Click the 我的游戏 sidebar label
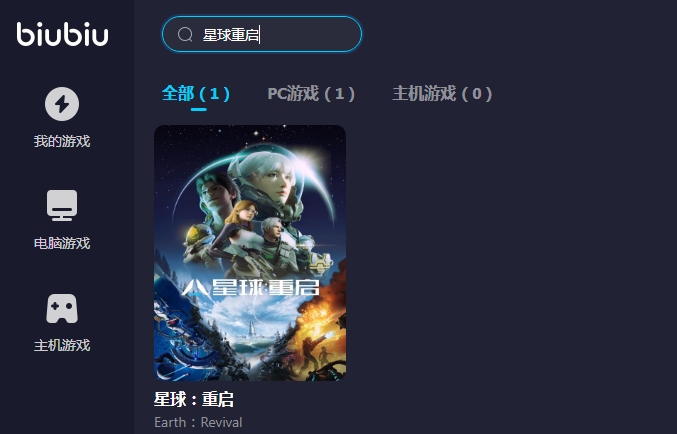Screen dimensions: 677x434 pos(62,141)
